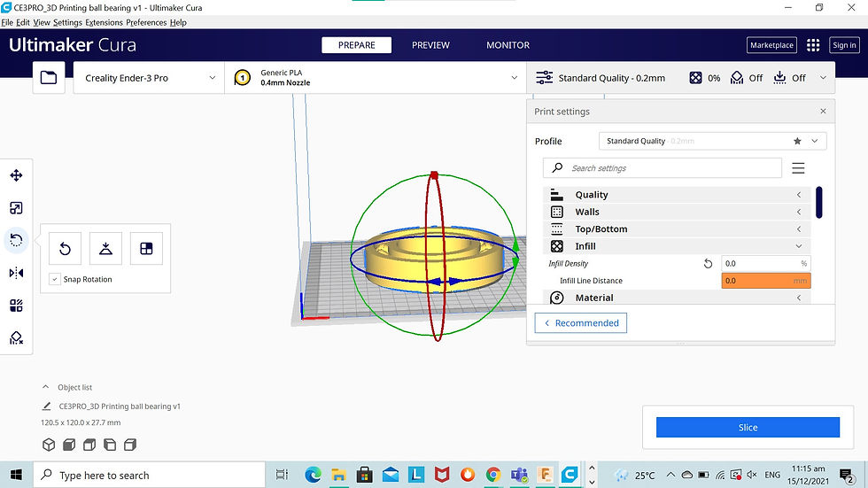Expand the Walls settings section

coord(677,212)
